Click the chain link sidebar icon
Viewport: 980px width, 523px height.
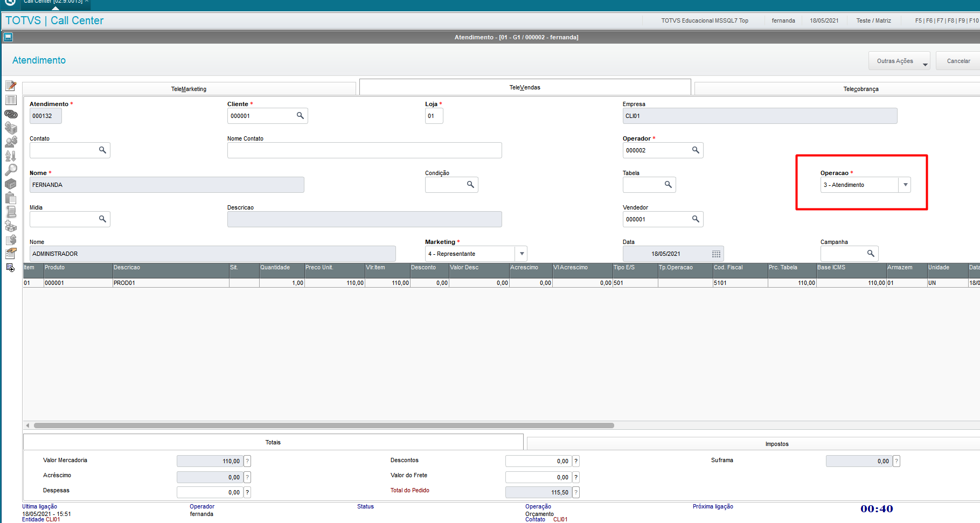point(11,114)
